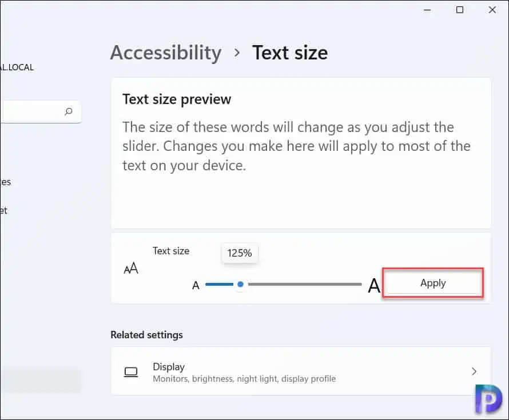The height and width of the screenshot is (420, 509).
Task: Maximize the Settings window
Action: coord(460,10)
